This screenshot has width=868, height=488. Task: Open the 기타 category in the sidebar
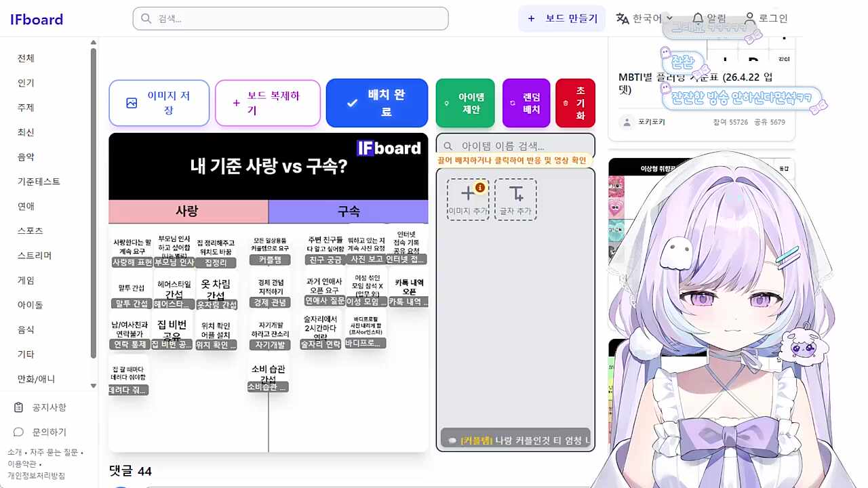coord(26,354)
